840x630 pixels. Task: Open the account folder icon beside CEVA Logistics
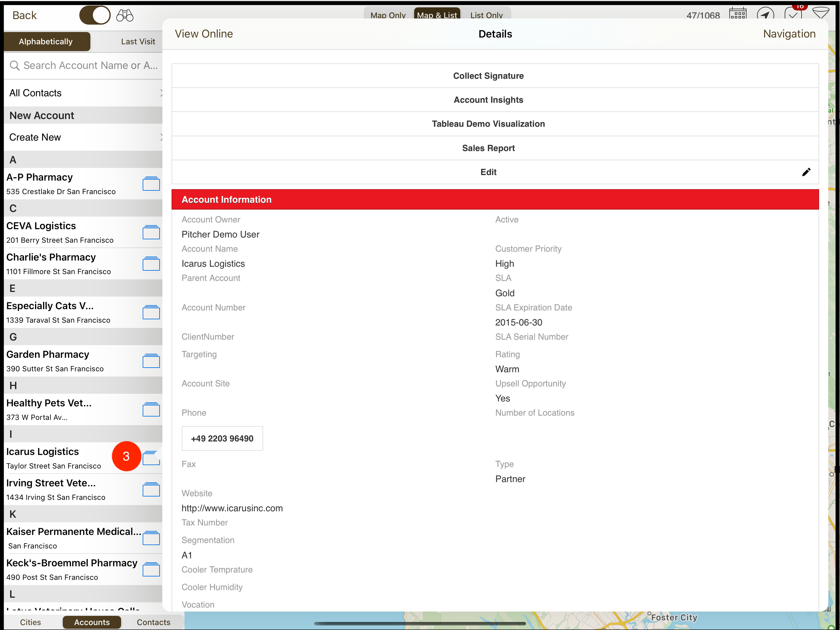[151, 232]
